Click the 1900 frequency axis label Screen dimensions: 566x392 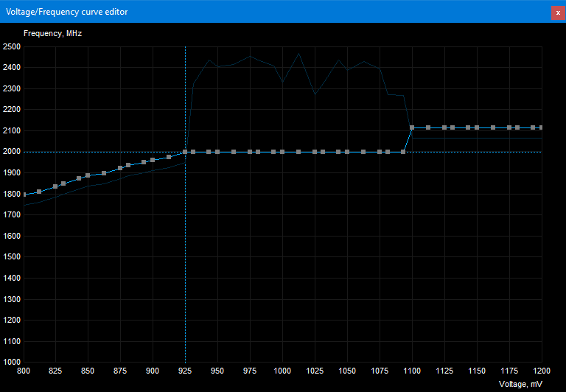click(12, 173)
